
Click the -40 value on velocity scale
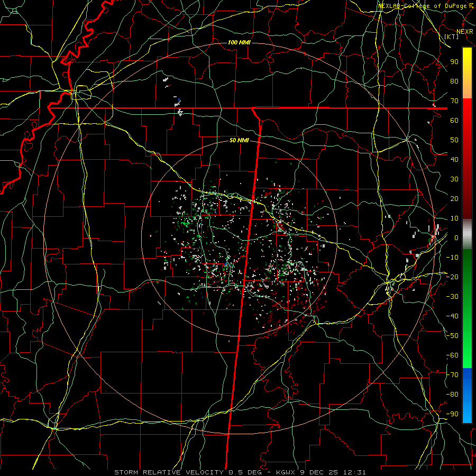tap(452, 316)
